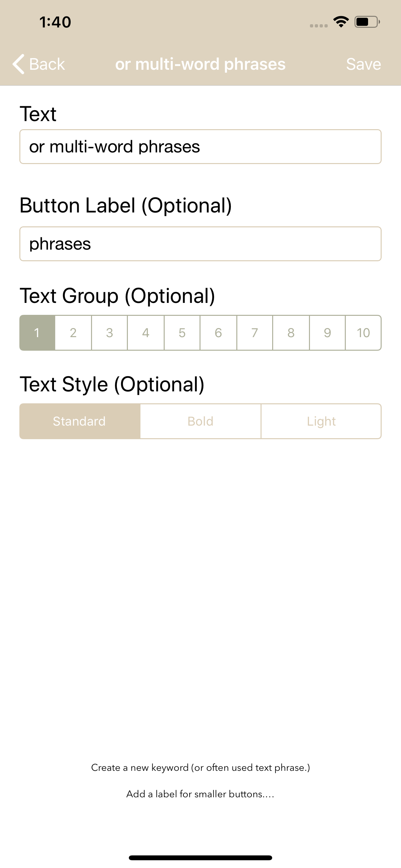The width and height of the screenshot is (401, 868).
Task: Pick text group 6
Action: coord(218,333)
